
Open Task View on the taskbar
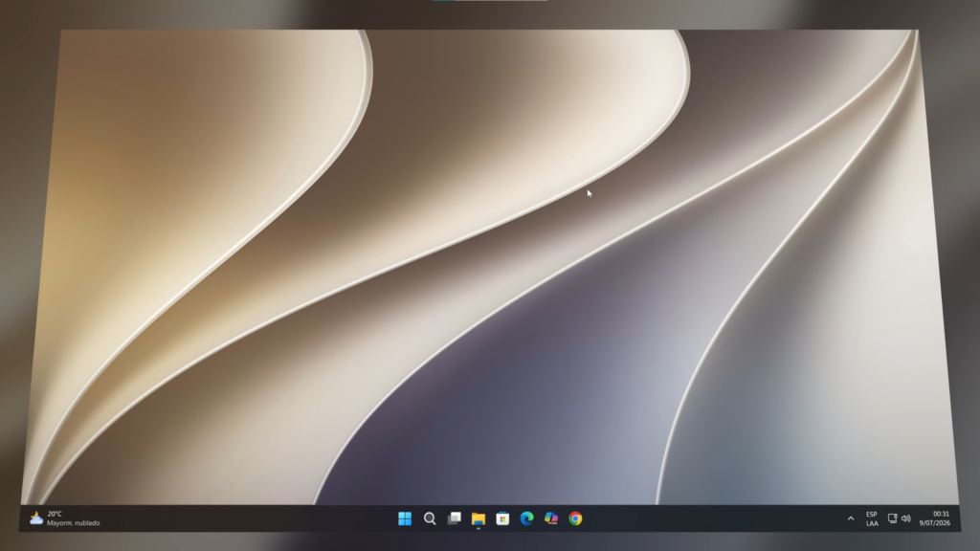pos(455,518)
